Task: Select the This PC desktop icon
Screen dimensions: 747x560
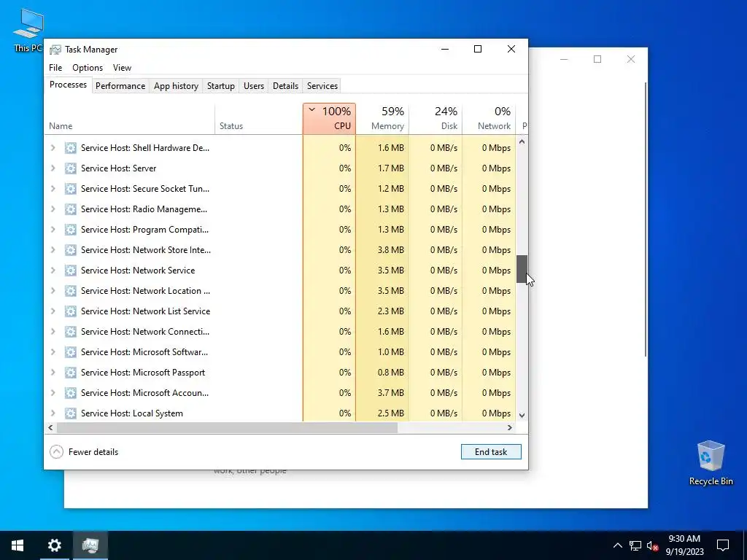Action: coord(28,30)
